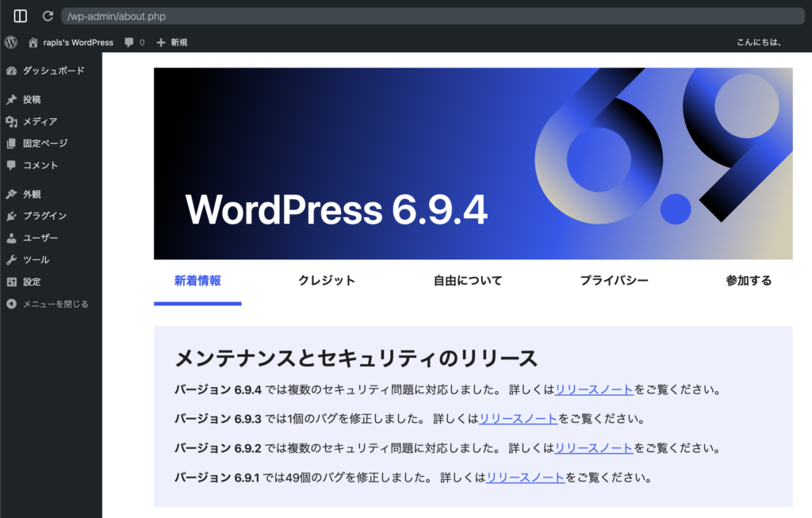812x518 pixels.
Task: Toggle the sidebar panel icon at top left
Action: [20, 15]
